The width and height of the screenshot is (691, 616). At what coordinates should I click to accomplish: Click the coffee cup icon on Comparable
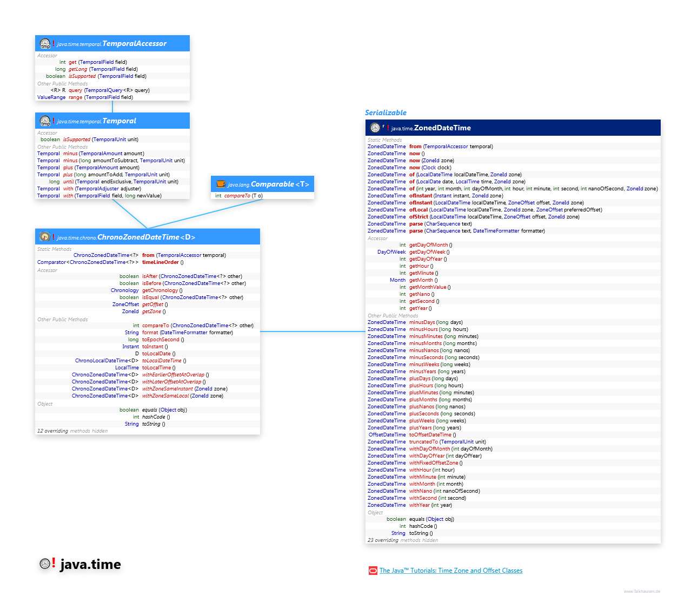(221, 184)
